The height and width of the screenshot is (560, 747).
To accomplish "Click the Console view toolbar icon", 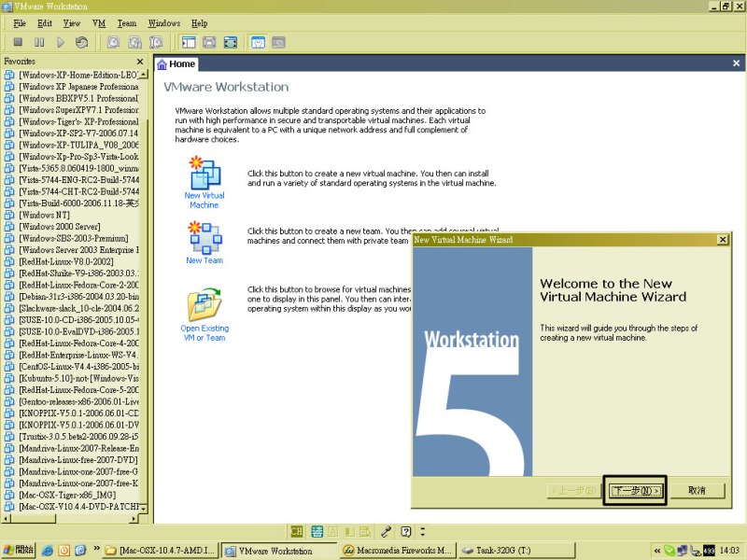I will (278, 42).
